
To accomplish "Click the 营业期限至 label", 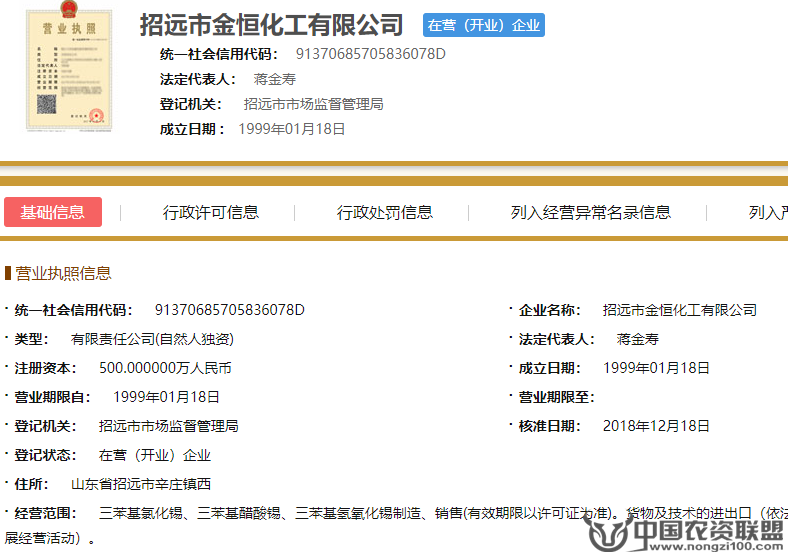I will 556,397.
